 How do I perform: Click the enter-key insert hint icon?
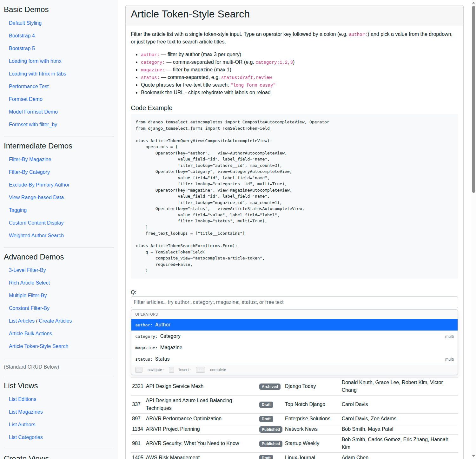(x=171, y=370)
